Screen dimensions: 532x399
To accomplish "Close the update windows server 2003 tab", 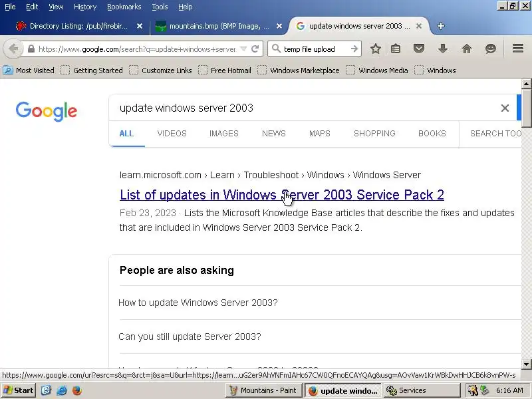I will point(419,26).
